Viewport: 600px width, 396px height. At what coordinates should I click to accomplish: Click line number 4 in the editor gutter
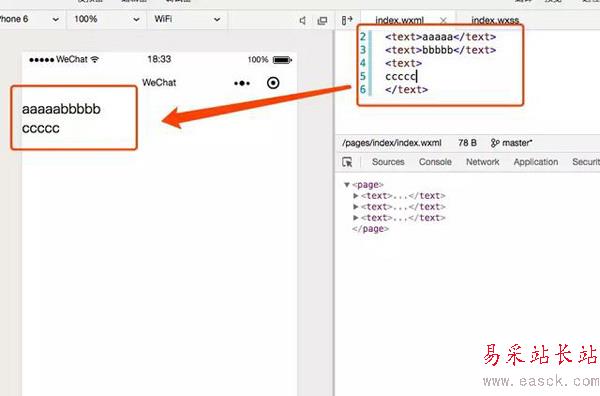tap(363, 63)
